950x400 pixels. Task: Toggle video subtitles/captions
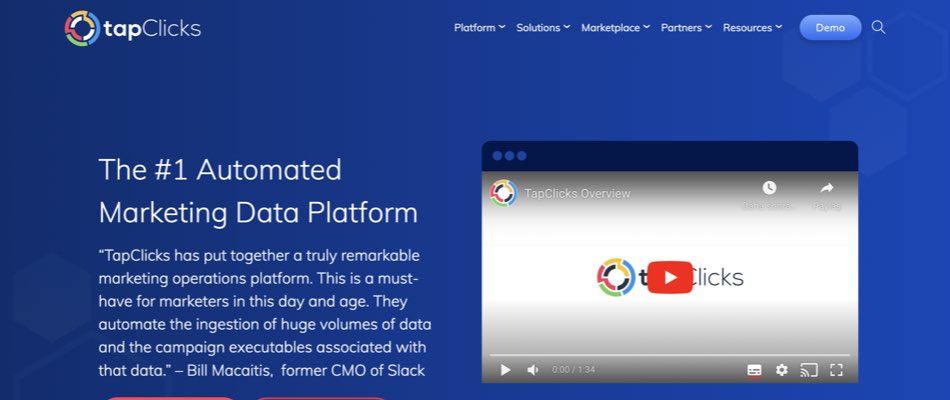(x=754, y=370)
